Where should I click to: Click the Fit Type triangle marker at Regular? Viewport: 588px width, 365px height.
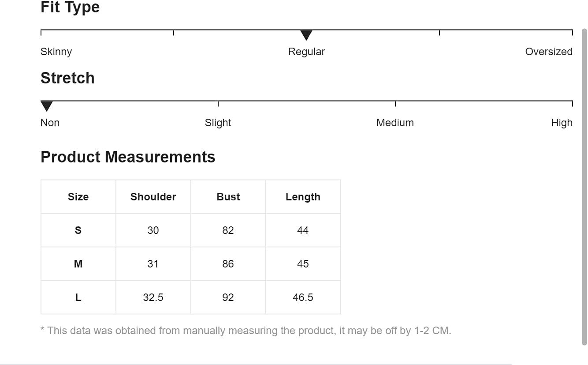(306, 35)
